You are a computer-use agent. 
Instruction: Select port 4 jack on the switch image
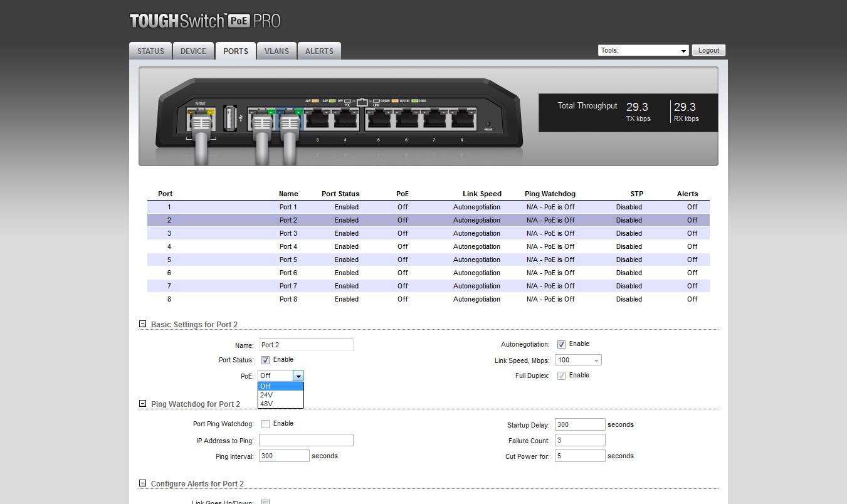coord(345,119)
